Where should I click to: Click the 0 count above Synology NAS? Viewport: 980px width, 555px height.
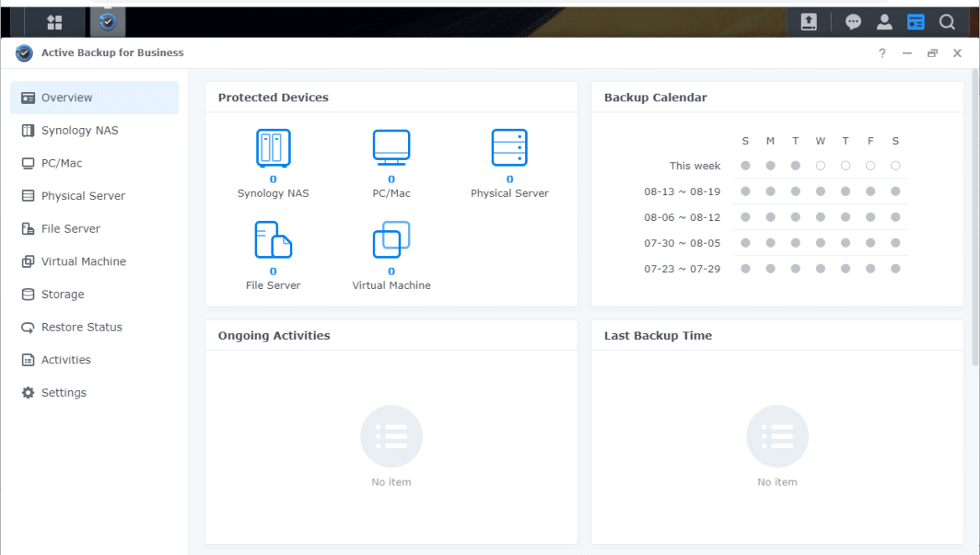point(273,179)
